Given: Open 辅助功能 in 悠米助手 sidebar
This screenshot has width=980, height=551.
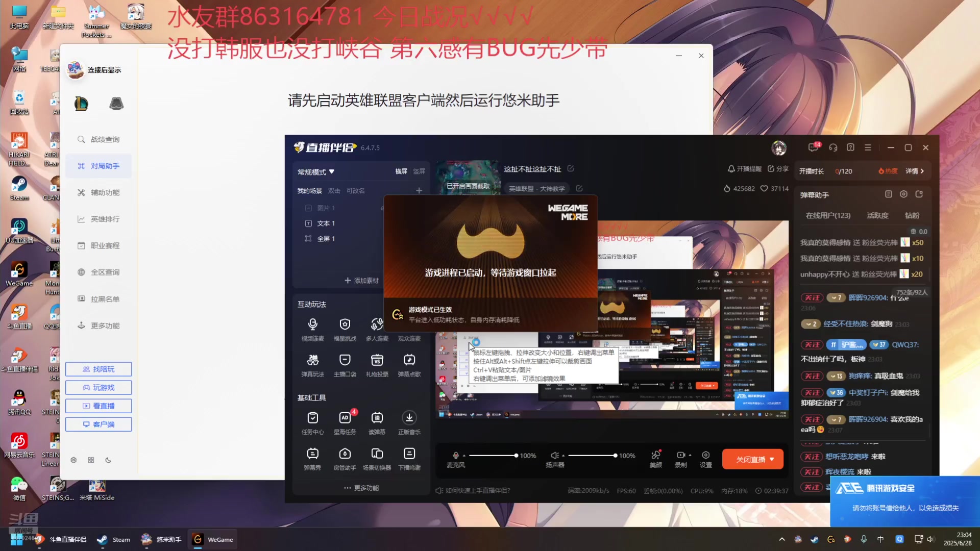Looking at the screenshot, I should (99, 192).
